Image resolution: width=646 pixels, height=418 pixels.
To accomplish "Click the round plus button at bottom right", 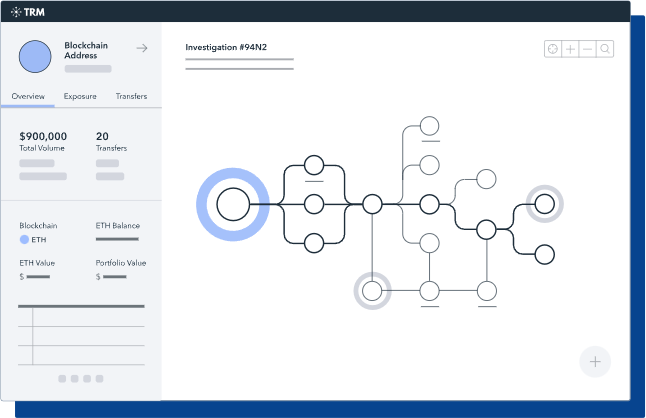I will tap(595, 362).
